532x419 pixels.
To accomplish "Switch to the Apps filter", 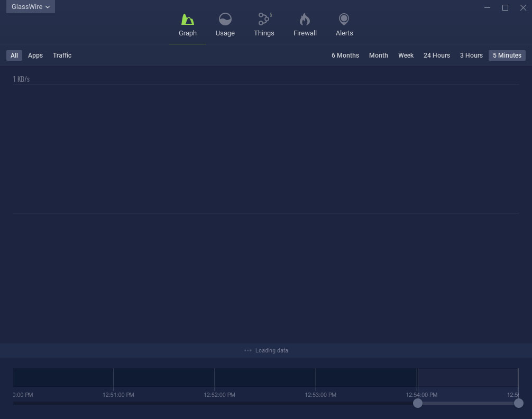I will point(35,55).
